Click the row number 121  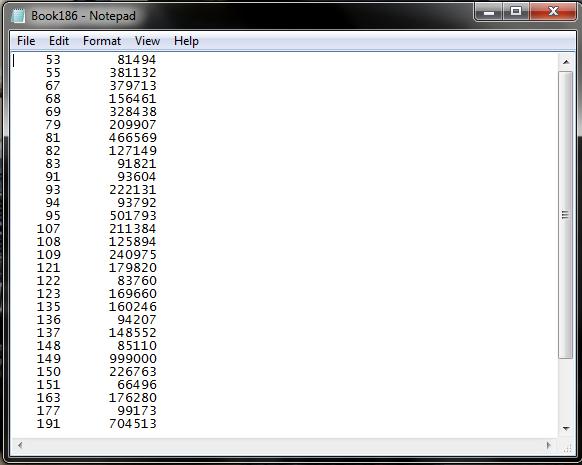coord(48,267)
